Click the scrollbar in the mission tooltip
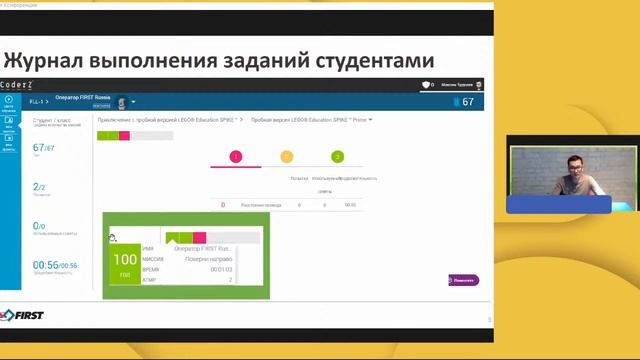Image resolution: width=640 pixels, height=360 pixels. (237, 264)
